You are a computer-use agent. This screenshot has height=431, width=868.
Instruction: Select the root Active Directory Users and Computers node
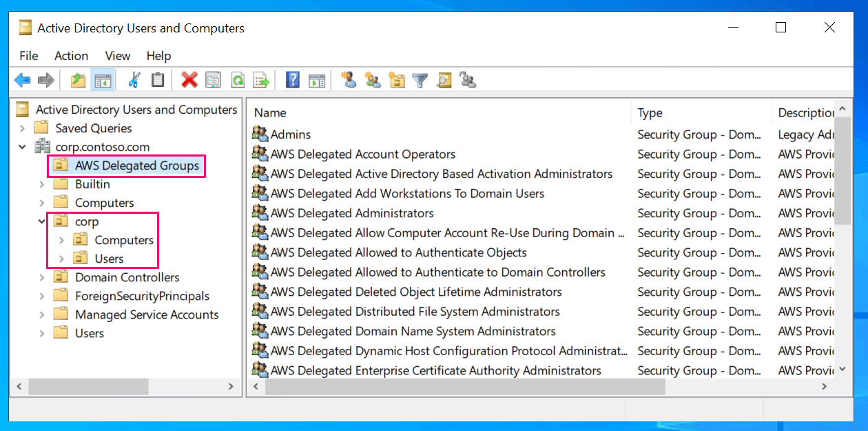pyautogui.click(x=136, y=110)
